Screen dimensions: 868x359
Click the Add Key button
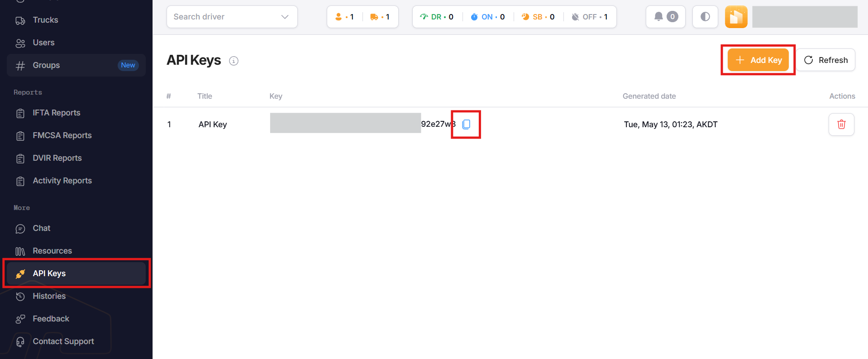point(758,60)
